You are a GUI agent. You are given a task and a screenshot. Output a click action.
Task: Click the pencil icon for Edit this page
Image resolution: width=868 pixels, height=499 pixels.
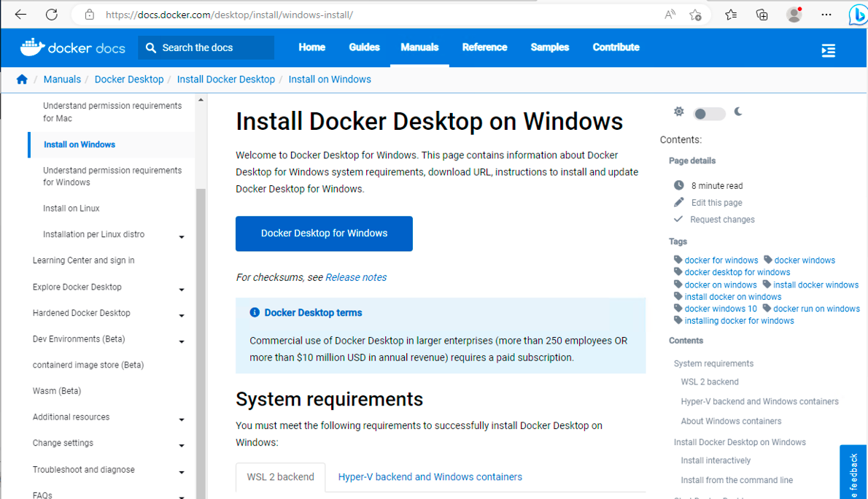678,201
